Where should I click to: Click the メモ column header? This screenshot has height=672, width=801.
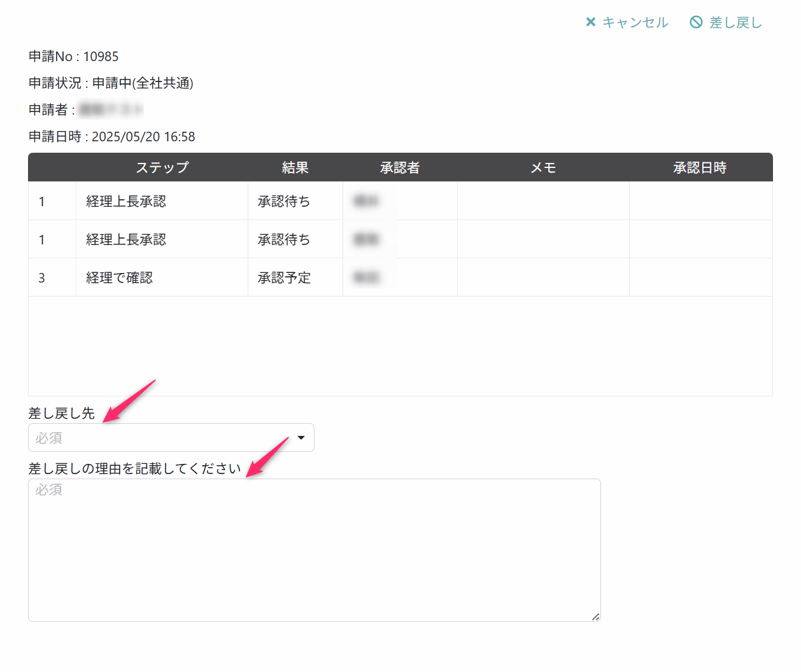point(543,167)
